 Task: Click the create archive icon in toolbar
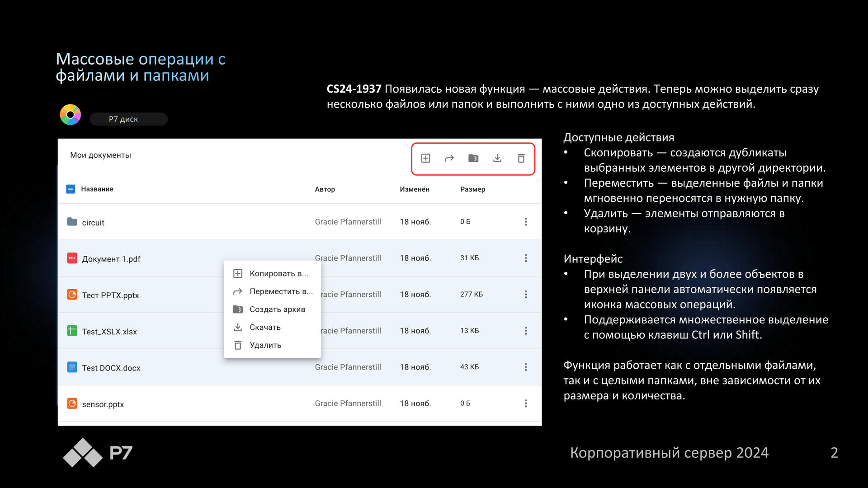coord(473,158)
